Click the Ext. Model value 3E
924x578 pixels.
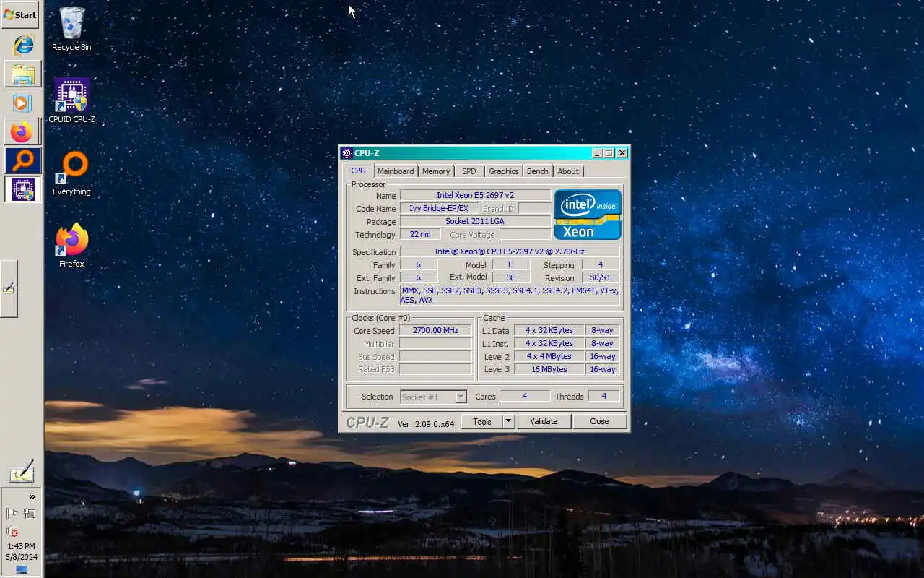point(510,277)
